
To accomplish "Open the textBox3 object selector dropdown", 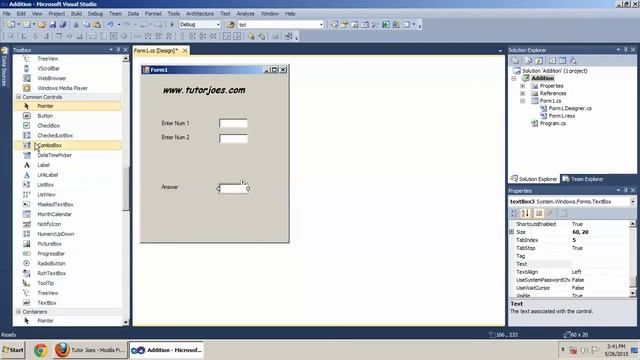I will click(x=633, y=202).
